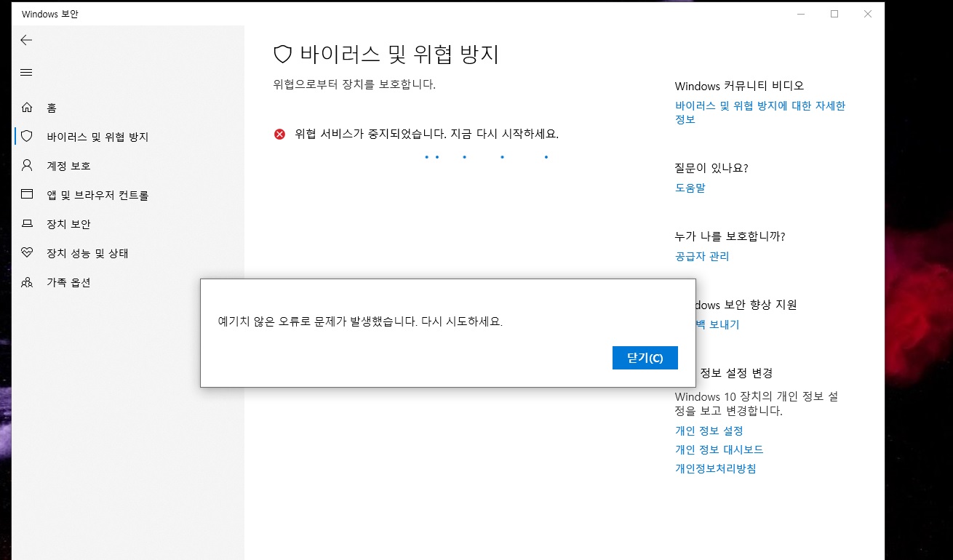953x560 pixels.
Task: Click the heart icon for device performance
Action: pyautogui.click(x=27, y=253)
